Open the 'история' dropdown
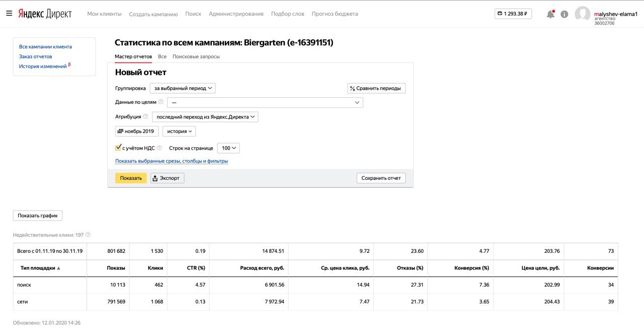Image resolution: width=644 pixels, height=334 pixels. pos(179,131)
